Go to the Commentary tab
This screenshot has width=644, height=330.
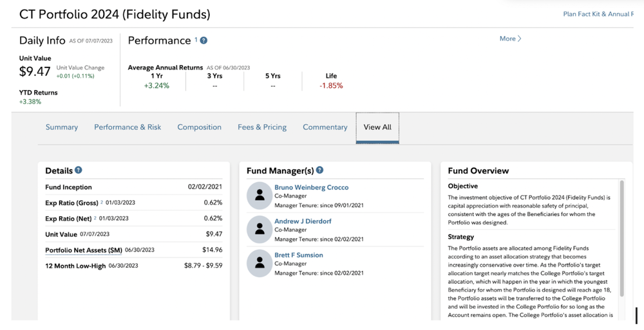pyautogui.click(x=325, y=127)
